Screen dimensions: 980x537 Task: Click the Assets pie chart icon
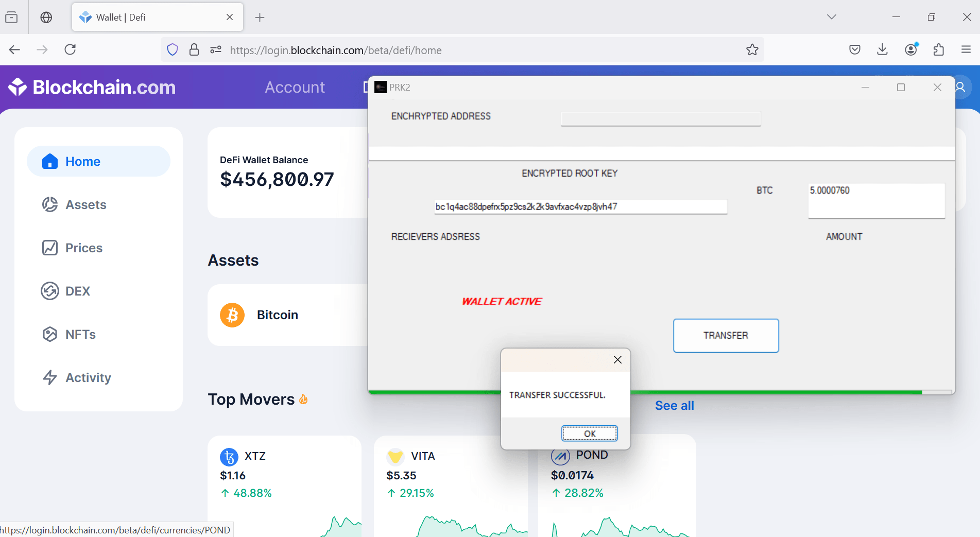click(50, 204)
